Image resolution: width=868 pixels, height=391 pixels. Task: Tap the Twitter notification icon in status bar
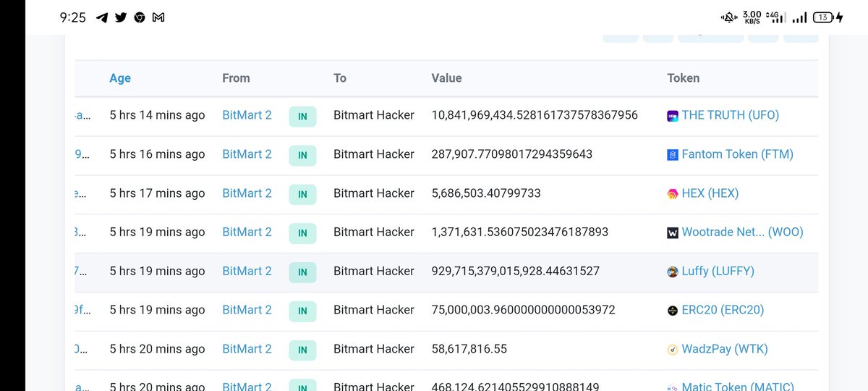pyautogui.click(x=121, y=17)
